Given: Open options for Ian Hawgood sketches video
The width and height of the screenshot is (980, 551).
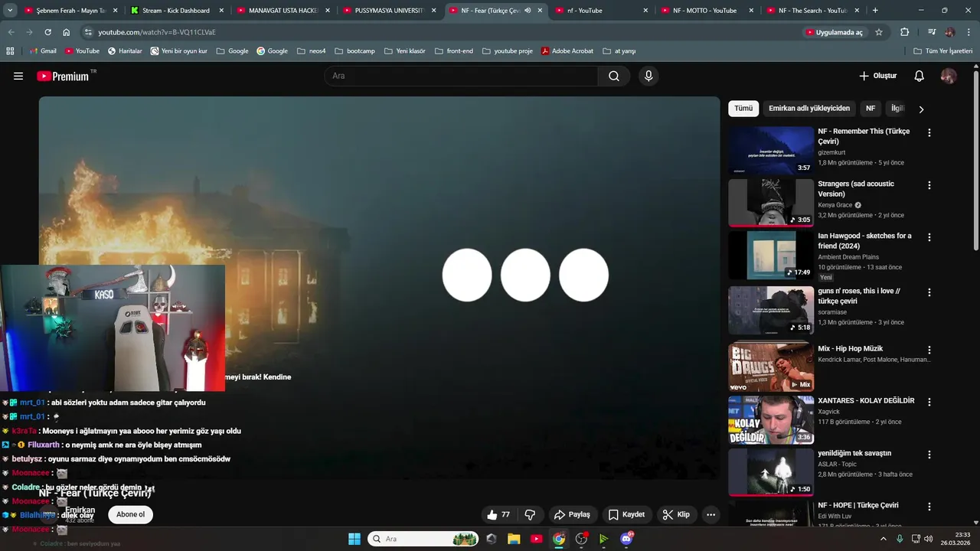Looking at the screenshot, I should click(x=929, y=237).
